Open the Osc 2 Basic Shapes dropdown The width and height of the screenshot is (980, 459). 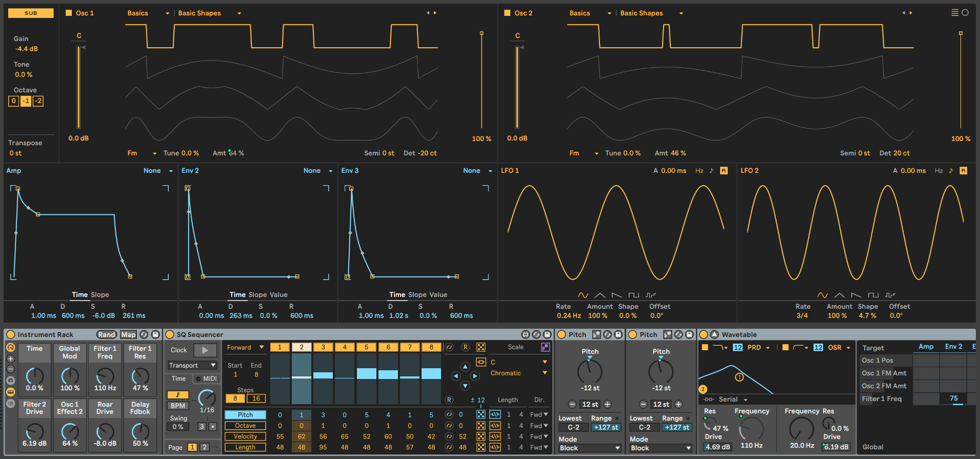coord(651,13)
